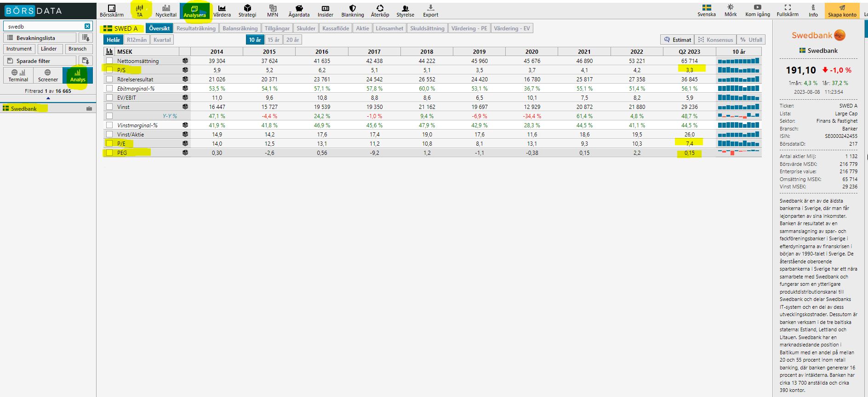This screenshot has height=397, width=868.
Task: Clear the swedb search field
Action: click(x=87, y=26)
